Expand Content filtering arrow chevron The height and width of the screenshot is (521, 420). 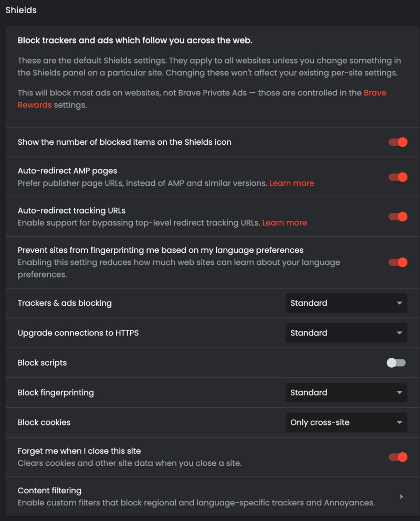click(401, 496)
